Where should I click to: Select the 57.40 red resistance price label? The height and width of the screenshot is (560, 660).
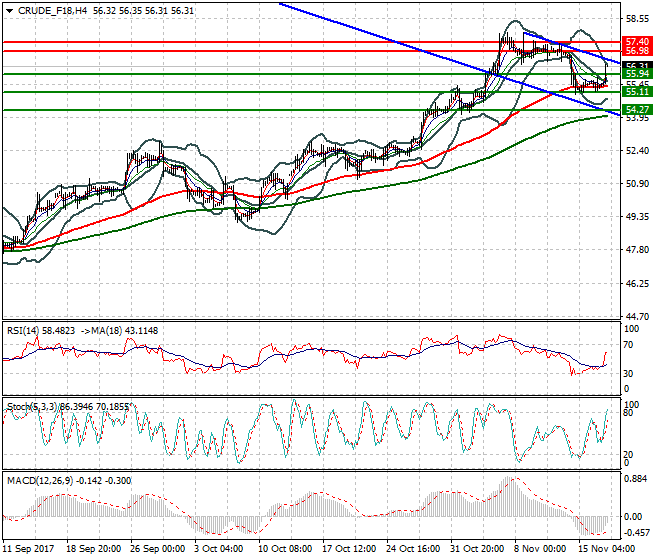point(637,42)
